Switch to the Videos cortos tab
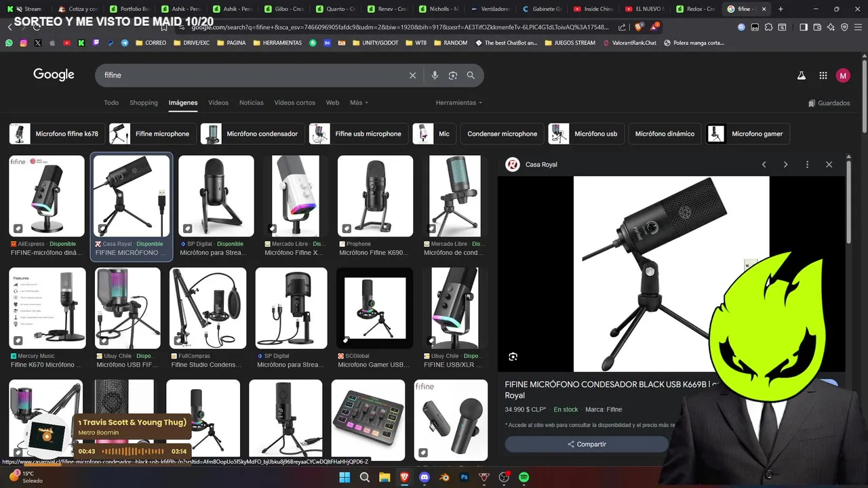 pos(295,102)
